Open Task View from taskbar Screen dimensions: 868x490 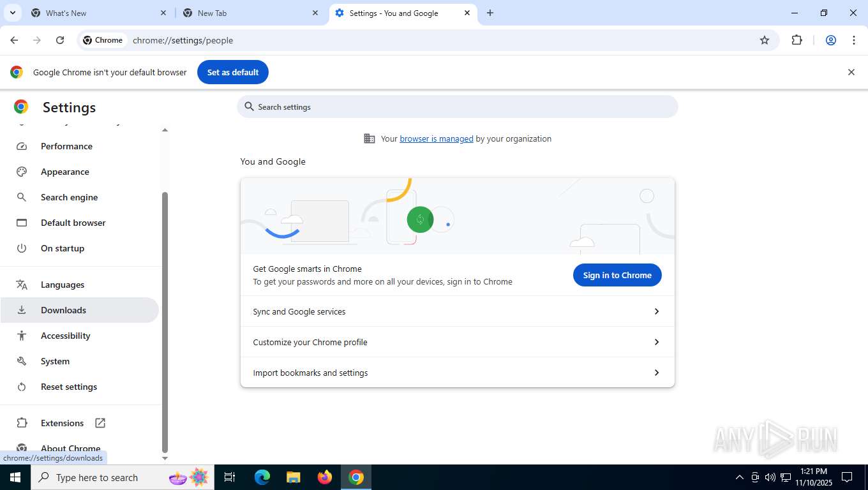[x=230, y=477]
